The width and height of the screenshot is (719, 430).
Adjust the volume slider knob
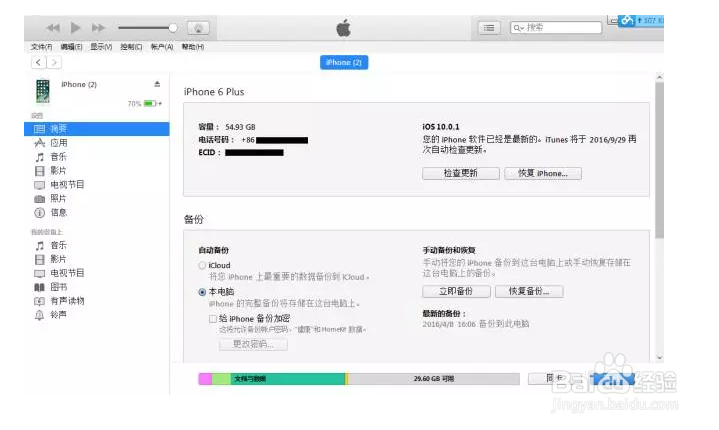click(173, 28)
